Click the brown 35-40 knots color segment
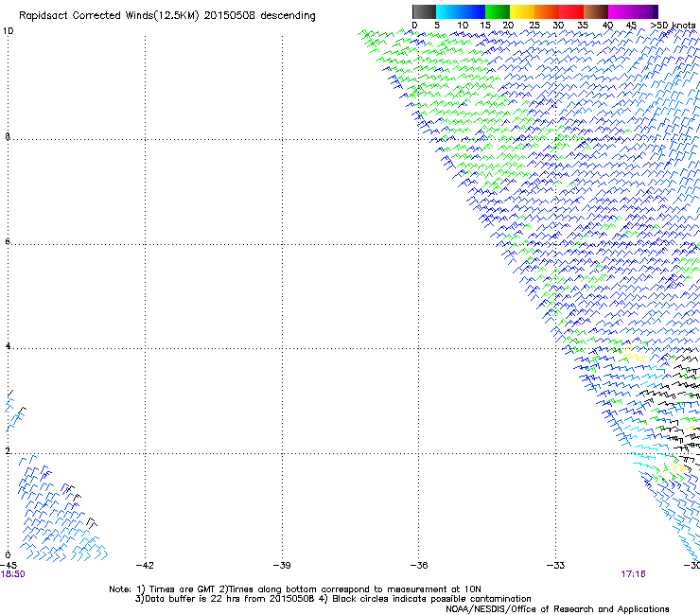Image resolution: width=700 pixels, height=615 pixels. pos(596,11)
